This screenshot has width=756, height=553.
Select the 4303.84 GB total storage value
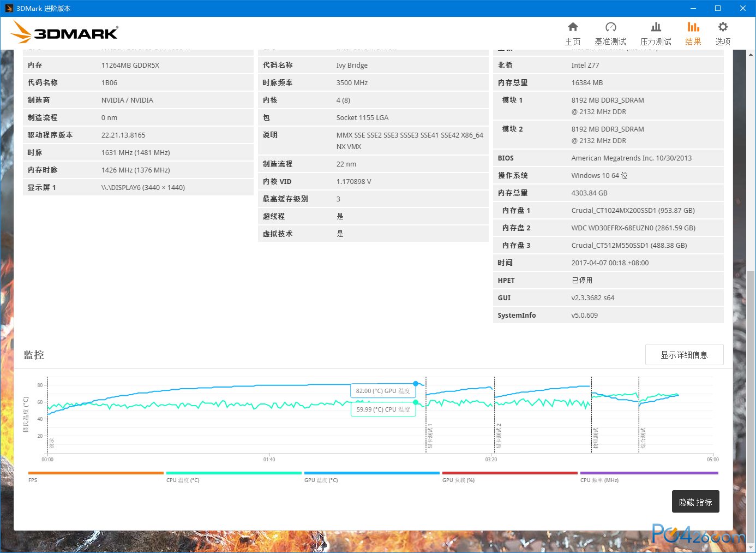[x=589, y=193]
